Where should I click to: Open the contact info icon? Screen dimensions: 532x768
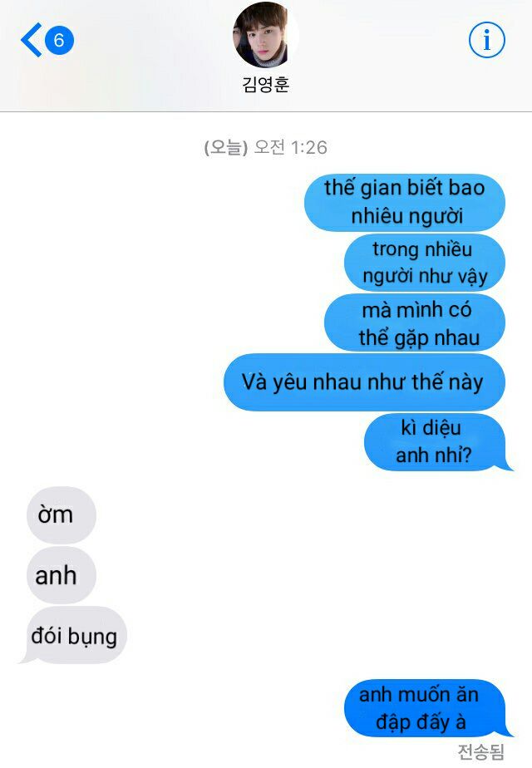point(486,40)
